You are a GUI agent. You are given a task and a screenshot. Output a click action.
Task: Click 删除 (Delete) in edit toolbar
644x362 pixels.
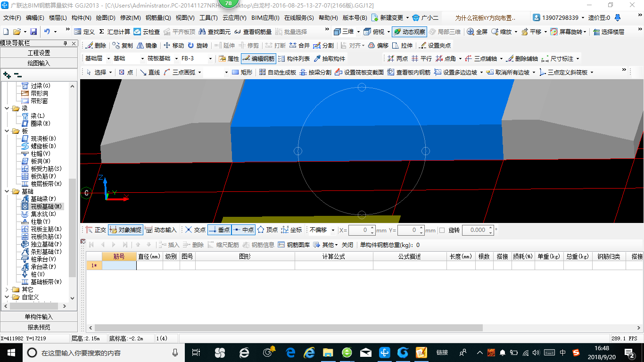pos(96,45)
